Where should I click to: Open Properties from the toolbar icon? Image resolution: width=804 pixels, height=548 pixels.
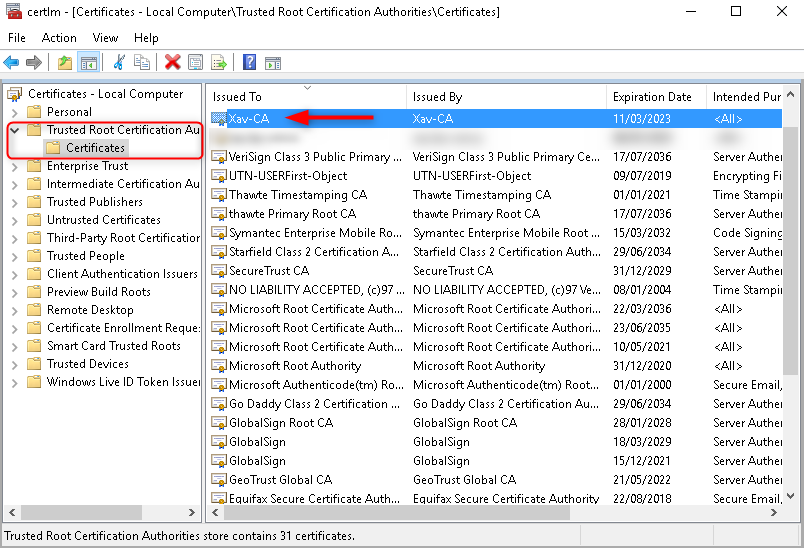pyautogui.click(x=195, y=62)
